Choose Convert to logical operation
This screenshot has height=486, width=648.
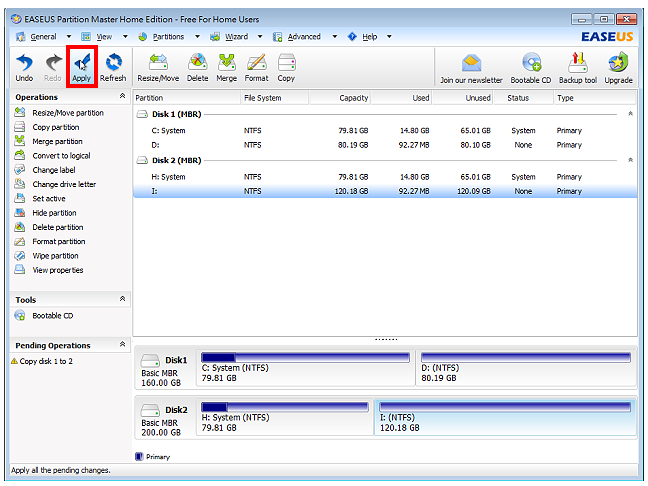click(x=52, y=156)
